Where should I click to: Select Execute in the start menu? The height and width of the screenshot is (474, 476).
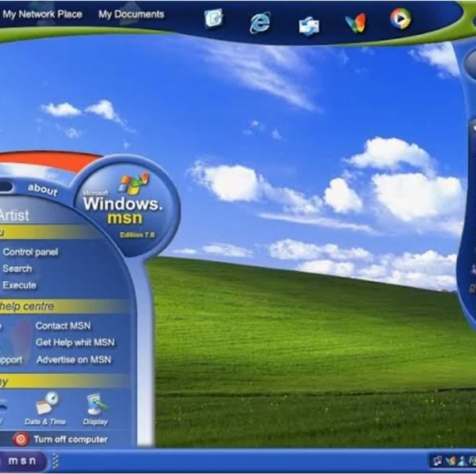click(x=19, y=285)
